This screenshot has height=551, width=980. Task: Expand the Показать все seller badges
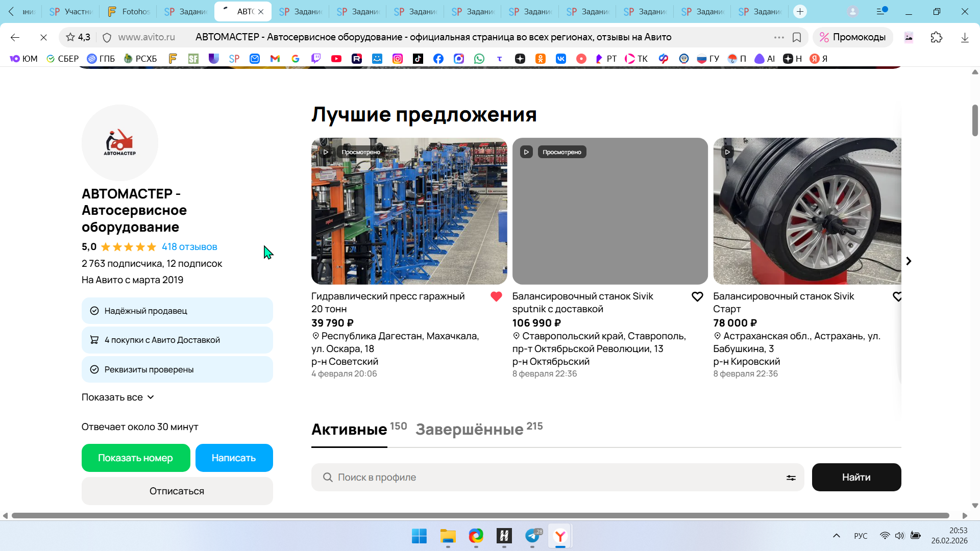(118, 397)
